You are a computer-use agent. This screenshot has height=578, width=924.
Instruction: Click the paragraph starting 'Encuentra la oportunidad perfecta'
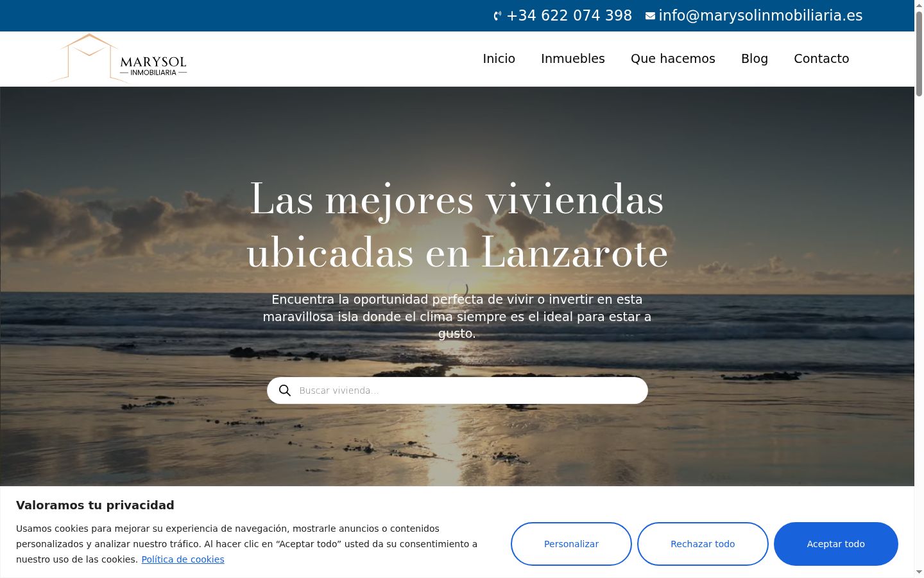click(x=457, y=317)
